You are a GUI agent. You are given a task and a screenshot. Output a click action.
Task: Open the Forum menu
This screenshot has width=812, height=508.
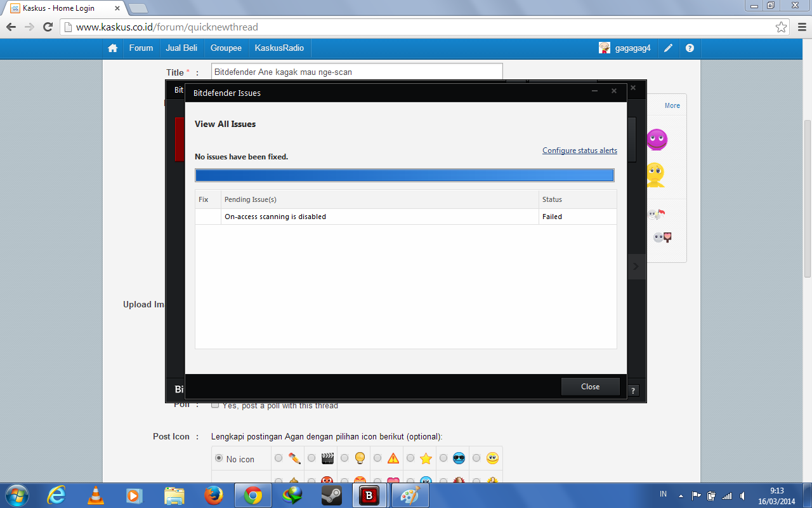141,48
